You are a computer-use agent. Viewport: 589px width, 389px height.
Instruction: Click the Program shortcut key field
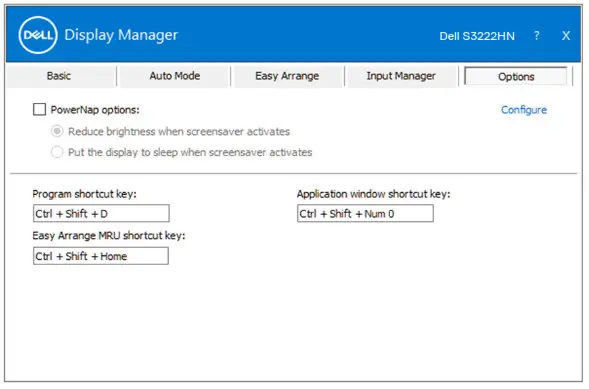point(101,214)
